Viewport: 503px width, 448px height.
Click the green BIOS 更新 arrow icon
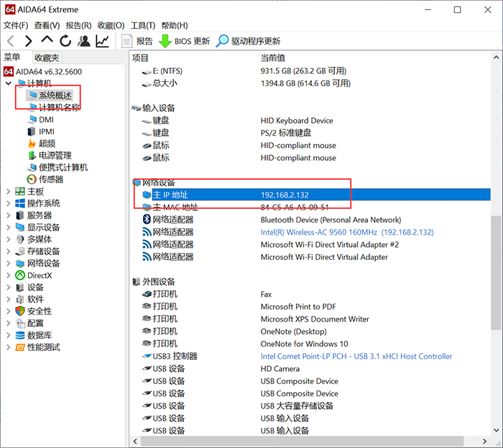coord(165,42)
